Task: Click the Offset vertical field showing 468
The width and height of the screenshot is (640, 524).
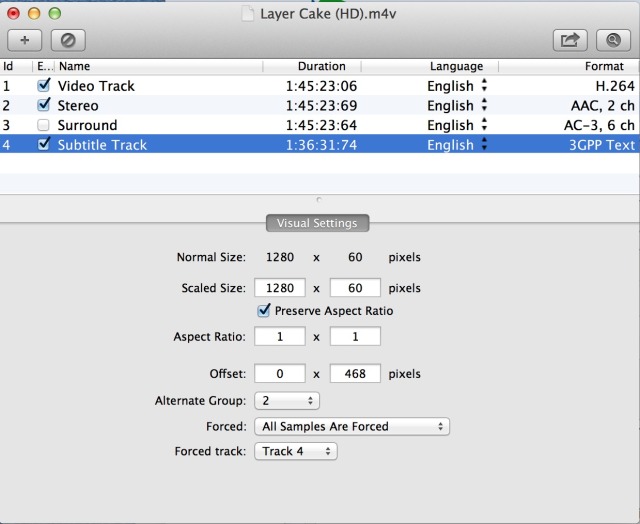Action: tap(355, 373)
